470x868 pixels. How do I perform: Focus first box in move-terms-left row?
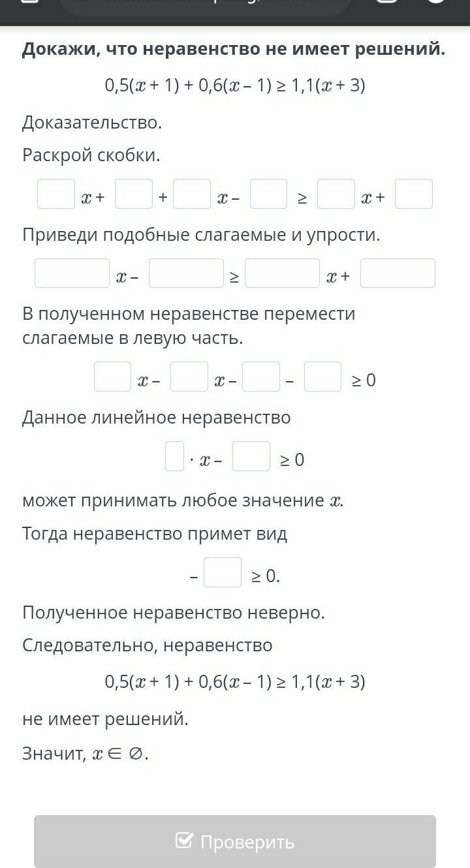tap(113, 377)
